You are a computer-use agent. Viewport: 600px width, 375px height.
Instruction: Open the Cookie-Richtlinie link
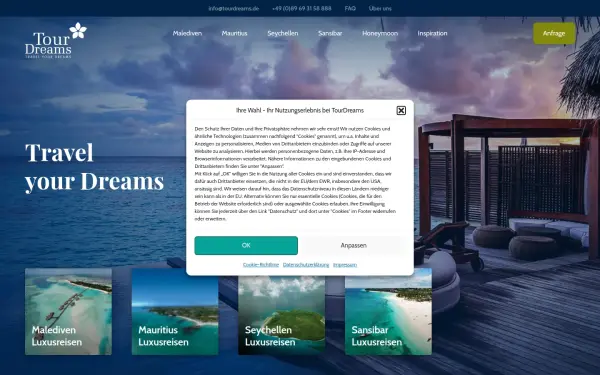tap(261, 265)
